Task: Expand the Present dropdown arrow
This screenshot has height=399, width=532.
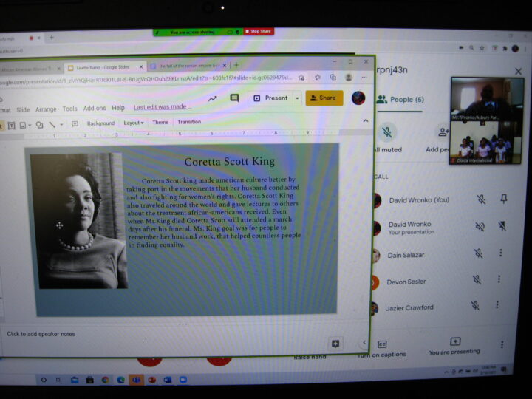Action: click(x=297, y=98)
